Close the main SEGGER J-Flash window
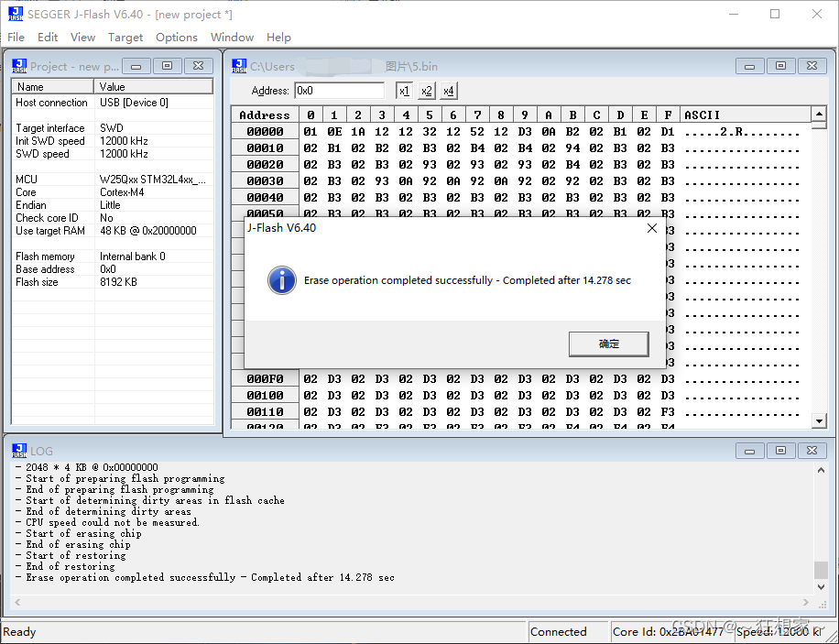The height and width of the screenshot is (644, 839). pos(816,14)
